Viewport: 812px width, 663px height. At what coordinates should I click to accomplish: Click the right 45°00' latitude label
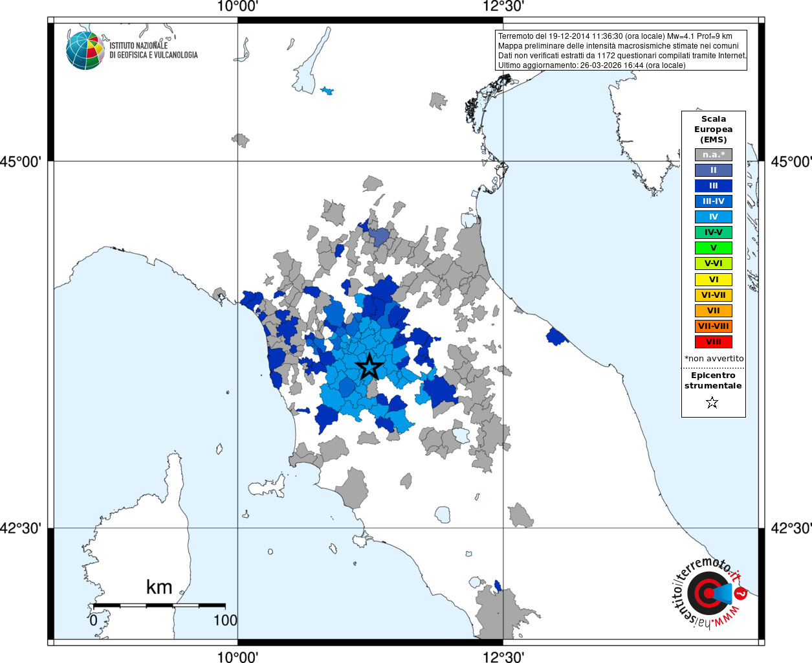791,162
